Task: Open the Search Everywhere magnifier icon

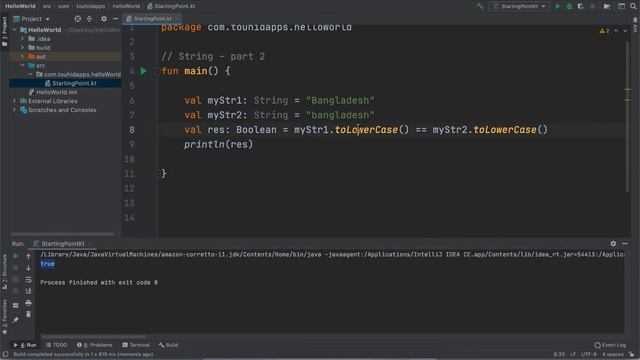Action: [633, 6]
